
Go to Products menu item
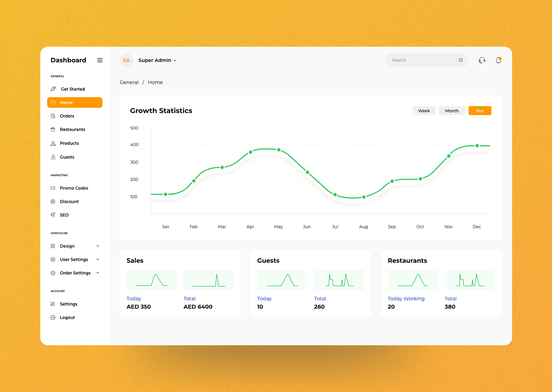coord(69,143)
